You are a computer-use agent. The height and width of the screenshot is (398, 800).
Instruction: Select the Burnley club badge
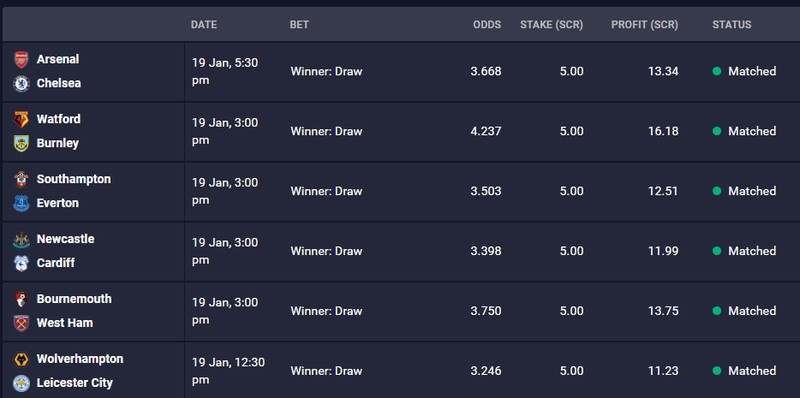(x=21, y=143)
